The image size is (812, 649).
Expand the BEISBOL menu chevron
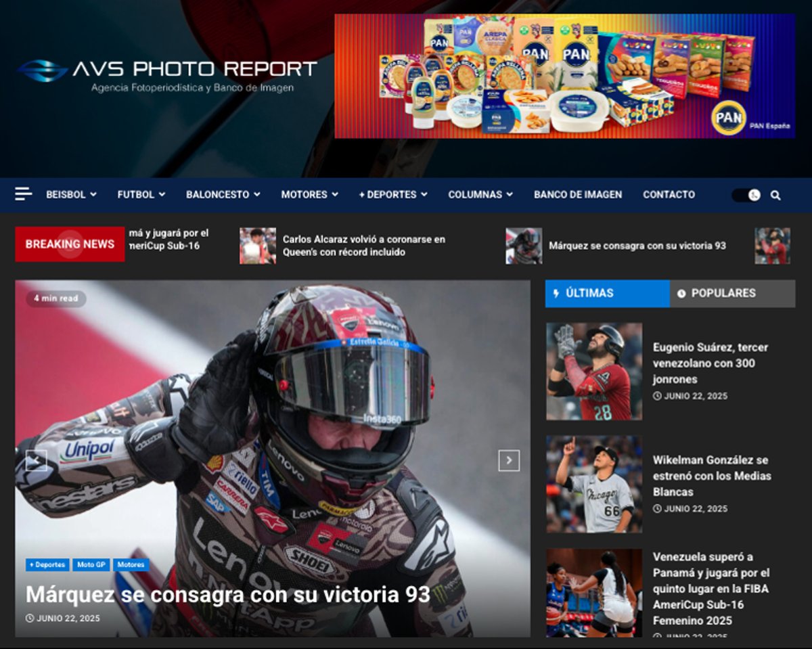pos(93,195)
